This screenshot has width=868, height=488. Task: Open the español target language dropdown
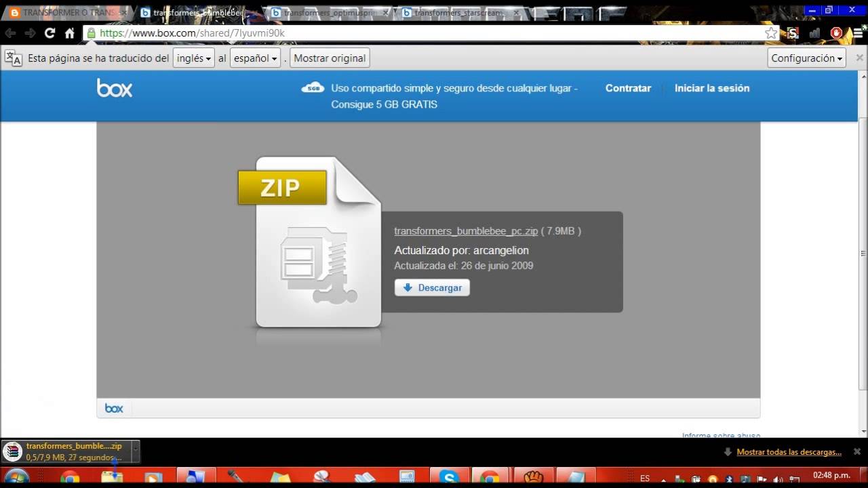[255, 58]
